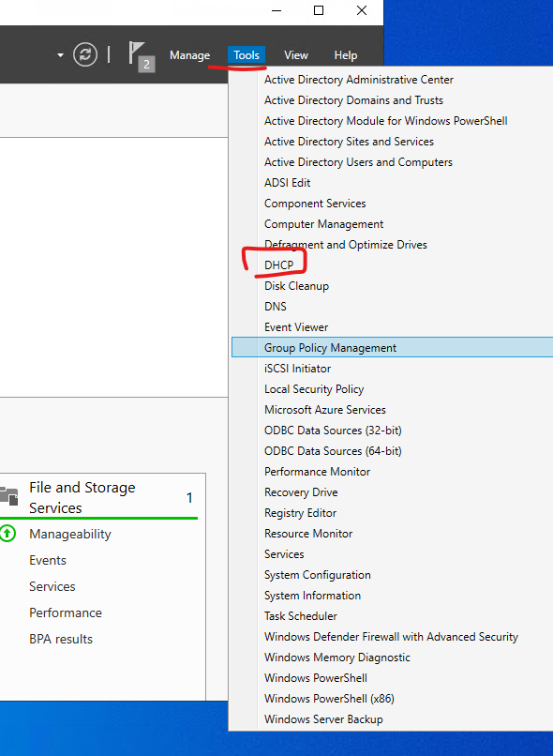This screenshot has height=756, width=553.
Task: Open the Tools menu
Action: (247, 55)
